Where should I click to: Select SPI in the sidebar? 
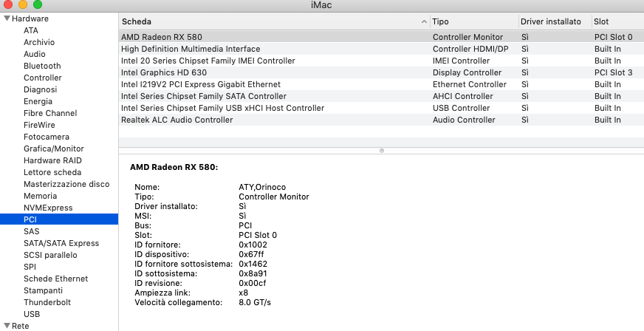point(30,267)
